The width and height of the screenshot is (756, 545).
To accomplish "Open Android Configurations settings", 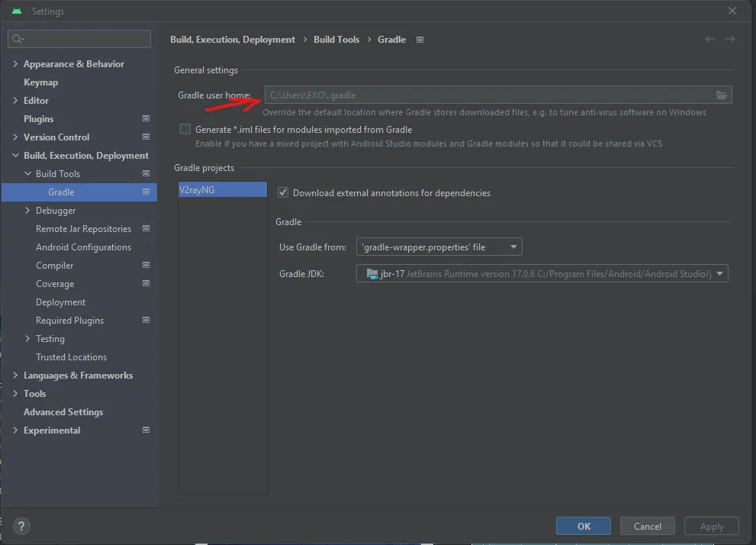I will (83, 247).
